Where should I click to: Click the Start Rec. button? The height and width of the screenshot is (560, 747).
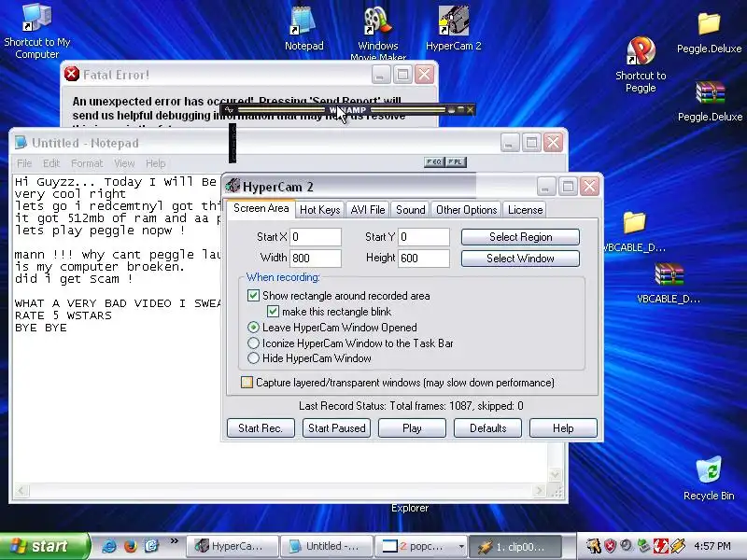click(x=261, y=427)
